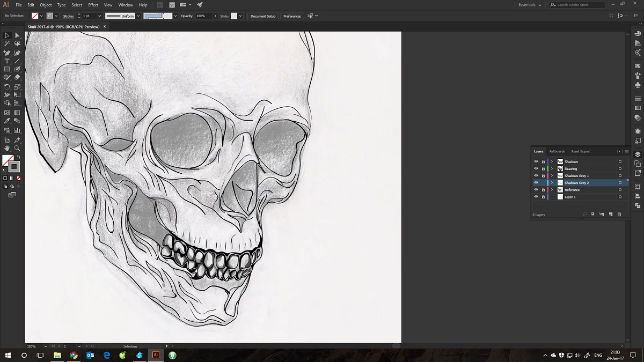Open the stroke weight dropdown
The width and height of the screenshot is (644, 362).
(x=100, y=16)
